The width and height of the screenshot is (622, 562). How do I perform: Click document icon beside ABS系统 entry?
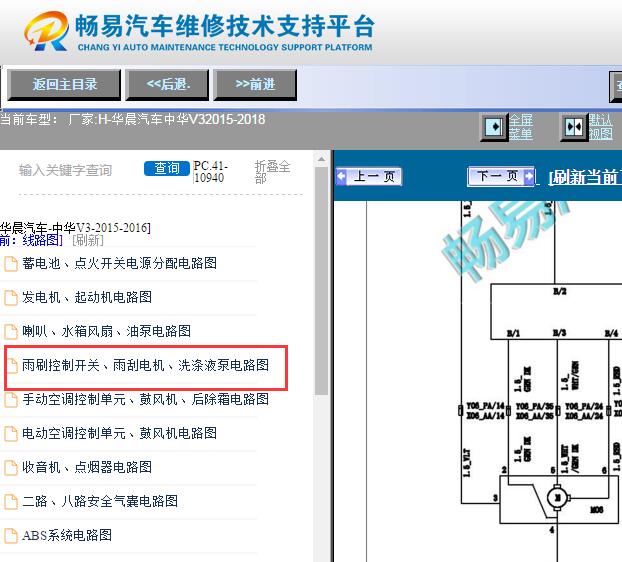[x=11, y=536]
